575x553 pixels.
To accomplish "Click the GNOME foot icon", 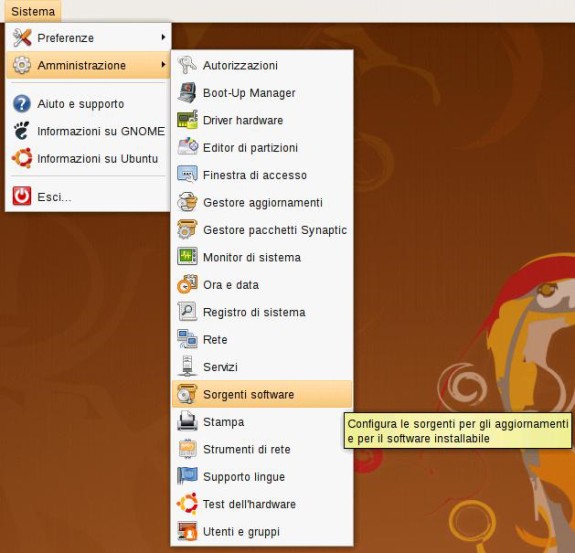I will pyautogui.click(x=21, y=131).
